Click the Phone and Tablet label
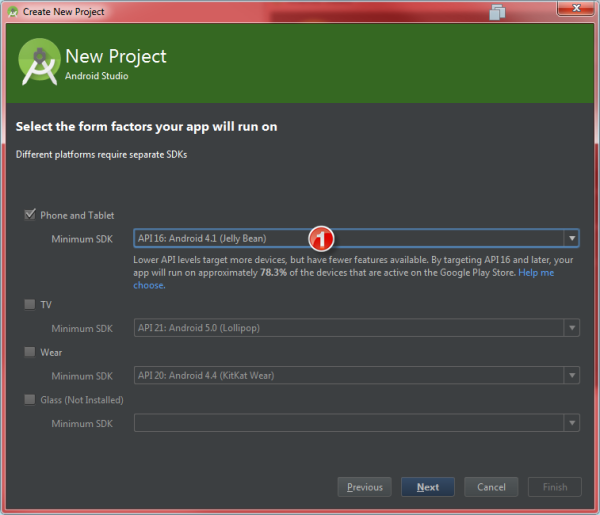Image resolution: width=600 pixels, height=515 pixels. (77, 215)
